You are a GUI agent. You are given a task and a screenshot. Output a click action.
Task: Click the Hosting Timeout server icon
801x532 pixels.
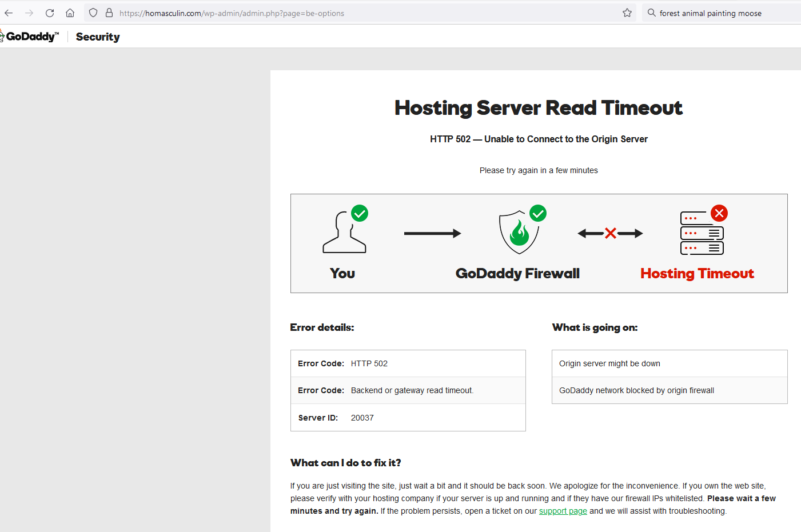pyautogui.click(x=702, y=233)
